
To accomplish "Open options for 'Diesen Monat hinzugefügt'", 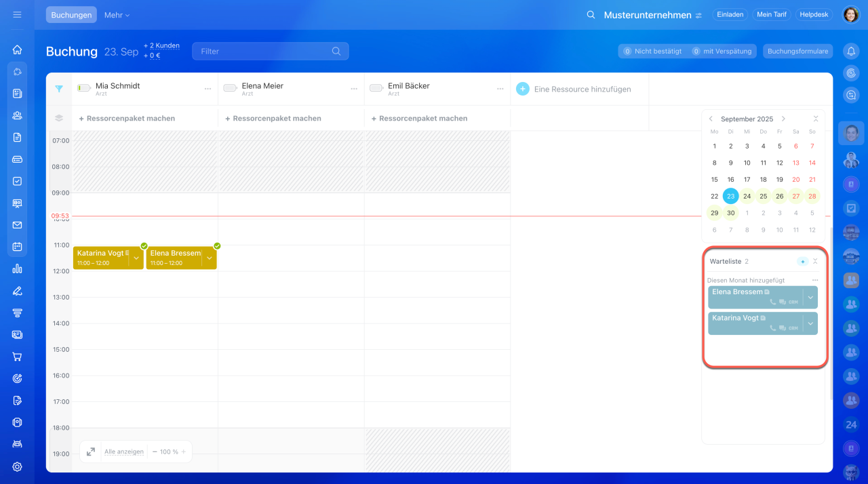I will tap(815, 280).
